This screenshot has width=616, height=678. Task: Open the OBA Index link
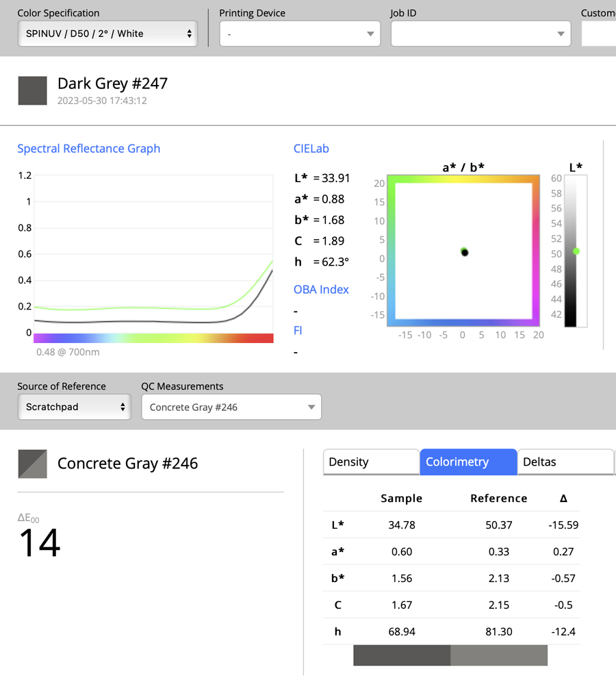tap(321, 289)
